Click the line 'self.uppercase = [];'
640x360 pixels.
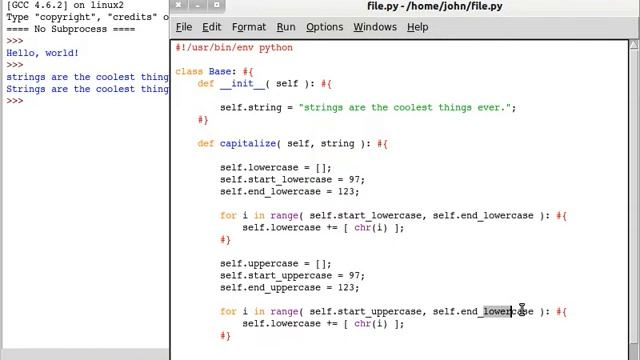tap(276, 264)
